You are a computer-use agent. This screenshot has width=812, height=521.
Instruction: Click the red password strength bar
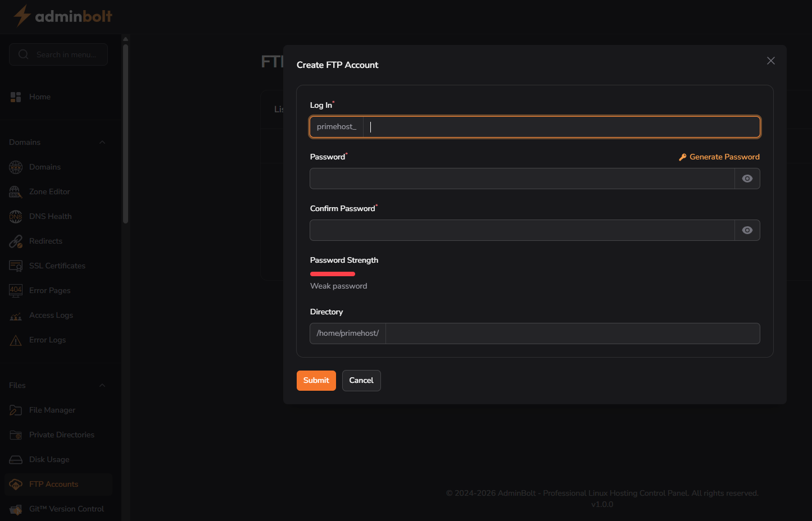[x=332, y=273]
